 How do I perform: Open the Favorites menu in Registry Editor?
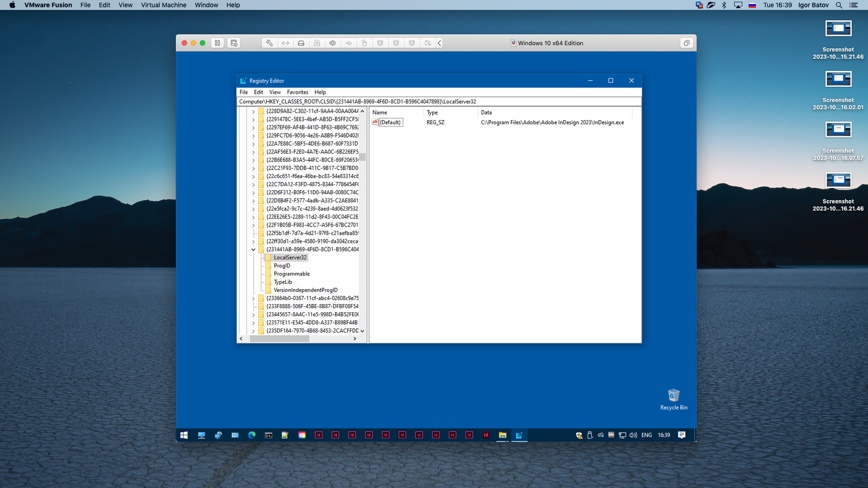coord(297,93)
